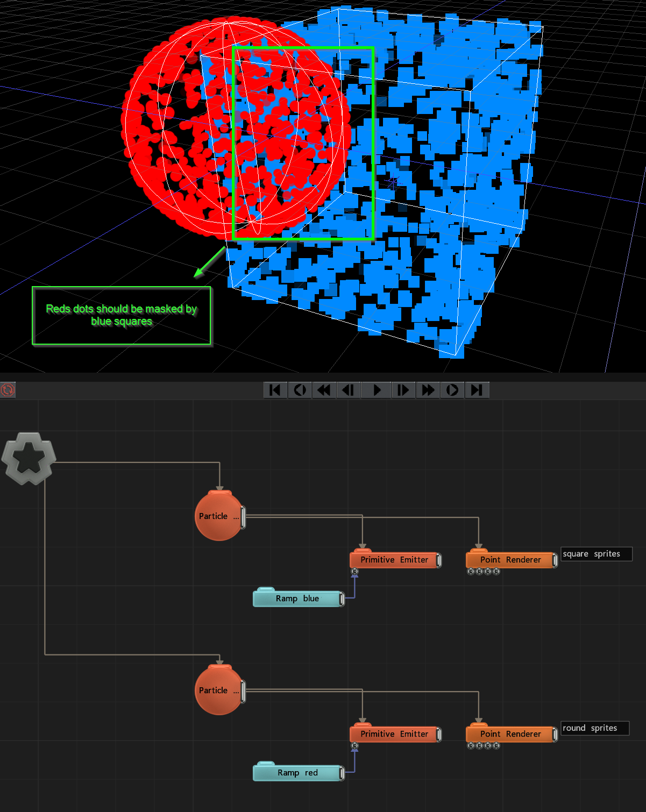Step forward one frame
Image resolution: width=646 pixels, height=812 pixels.
(x=403, y=390)
